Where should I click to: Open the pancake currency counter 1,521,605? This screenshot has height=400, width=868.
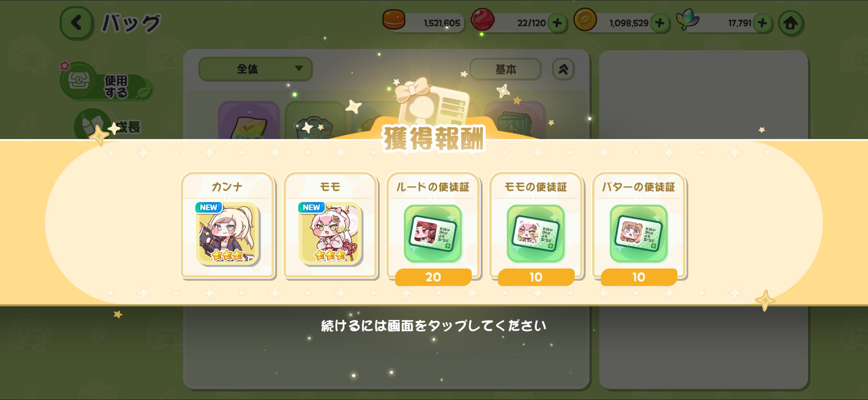[424, 23]
